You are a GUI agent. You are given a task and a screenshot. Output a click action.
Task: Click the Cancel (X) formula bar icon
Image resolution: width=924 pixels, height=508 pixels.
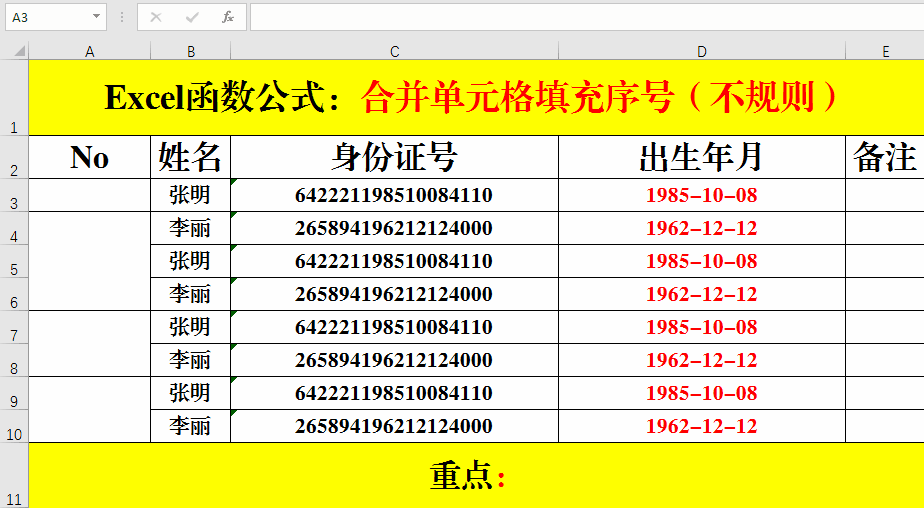(156, 17)
